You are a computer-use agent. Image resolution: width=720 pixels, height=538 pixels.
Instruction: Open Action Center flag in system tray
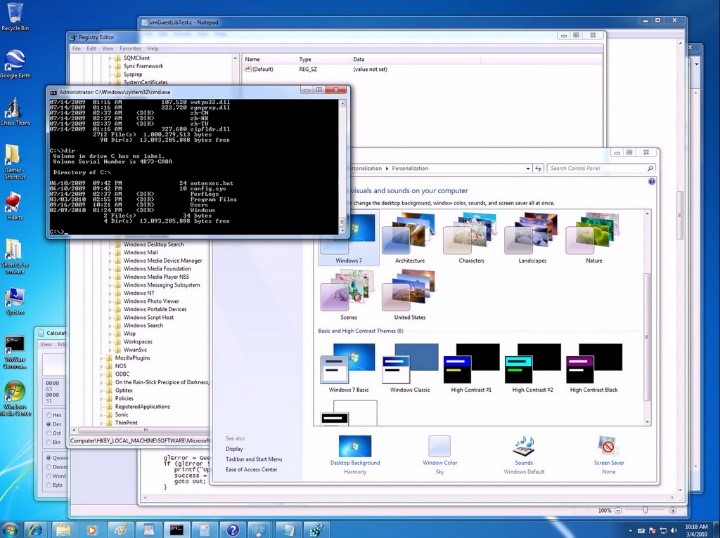coord(652,530)
